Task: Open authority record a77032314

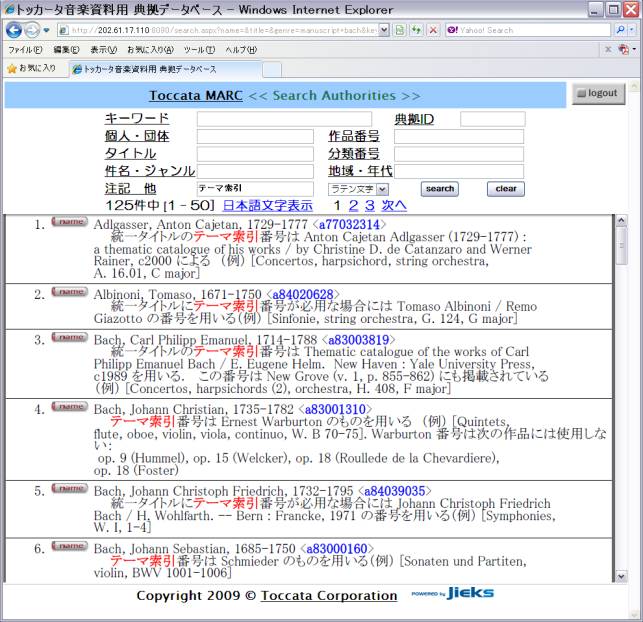Action: tap(349, 224)
